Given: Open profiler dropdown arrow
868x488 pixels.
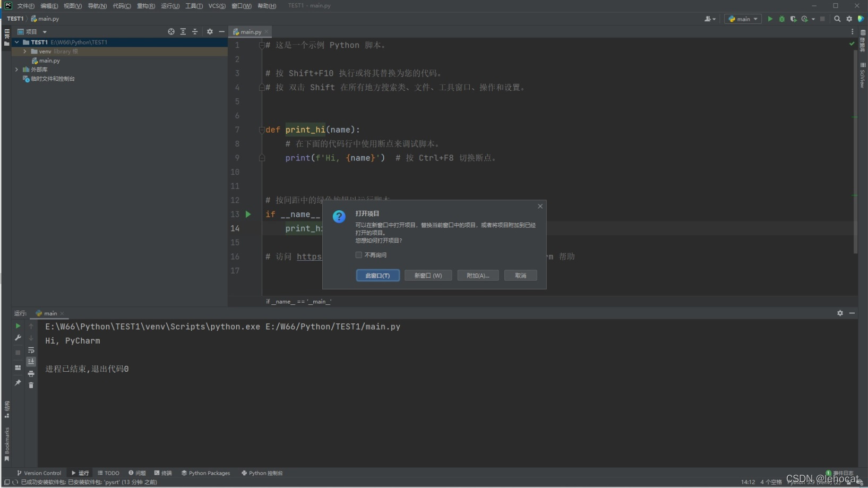Looking at the screenshot, I should pyautogui.click(x=813, y=19).
